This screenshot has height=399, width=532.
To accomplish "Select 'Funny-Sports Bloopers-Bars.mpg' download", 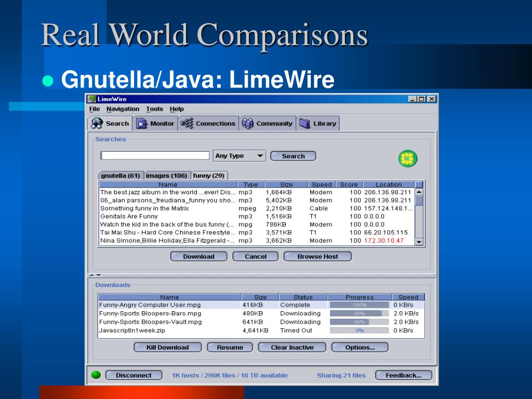I will coord(261,313).
